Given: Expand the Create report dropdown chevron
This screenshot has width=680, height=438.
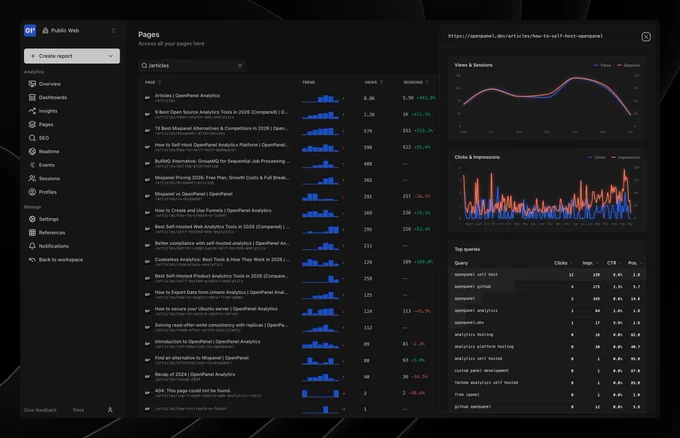Looking at the screenshot, I should 111,56.
